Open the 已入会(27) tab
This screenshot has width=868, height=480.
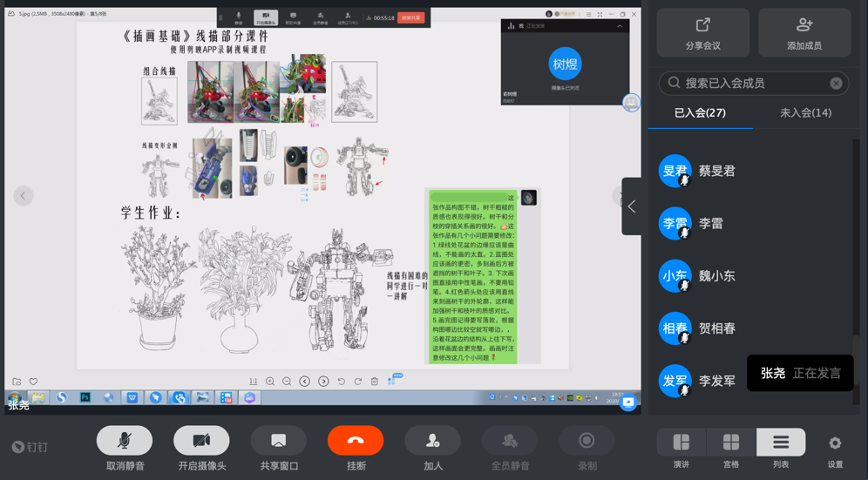(700, 113)
